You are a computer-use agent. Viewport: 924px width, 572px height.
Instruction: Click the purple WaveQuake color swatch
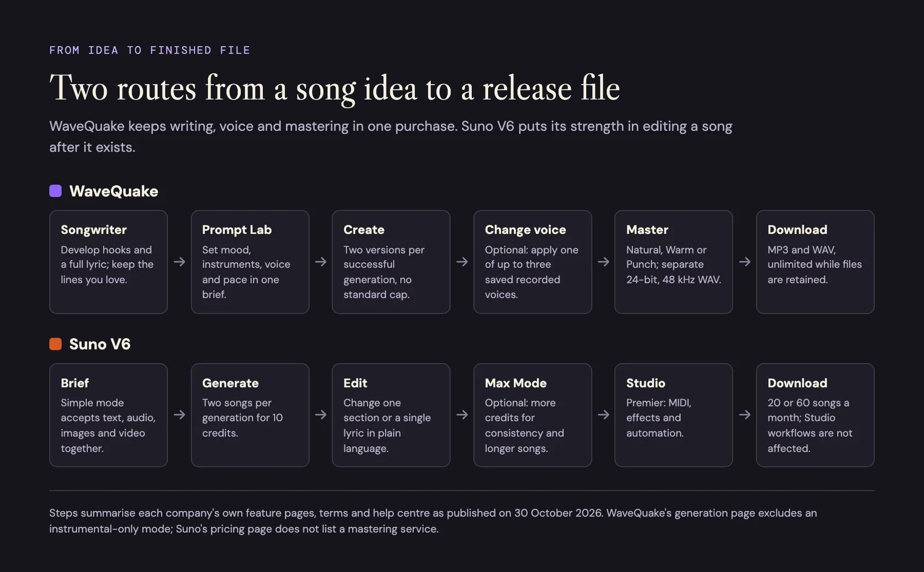(55, 191)
